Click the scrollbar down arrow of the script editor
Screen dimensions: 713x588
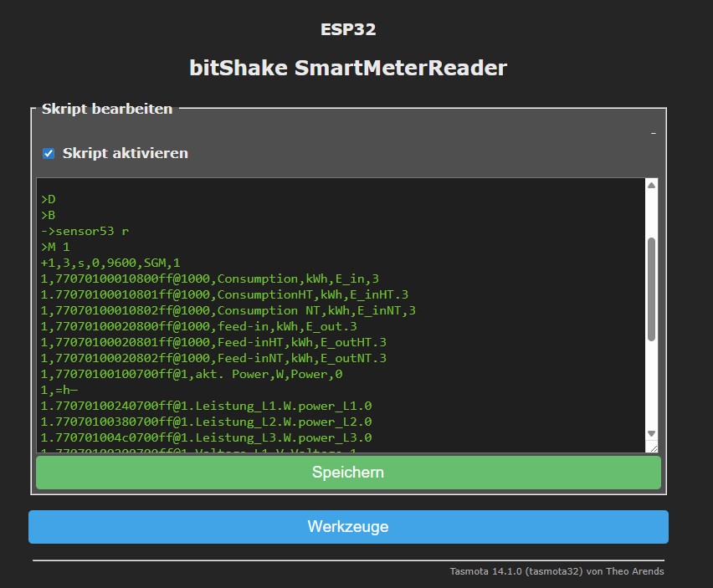point(652,433)
